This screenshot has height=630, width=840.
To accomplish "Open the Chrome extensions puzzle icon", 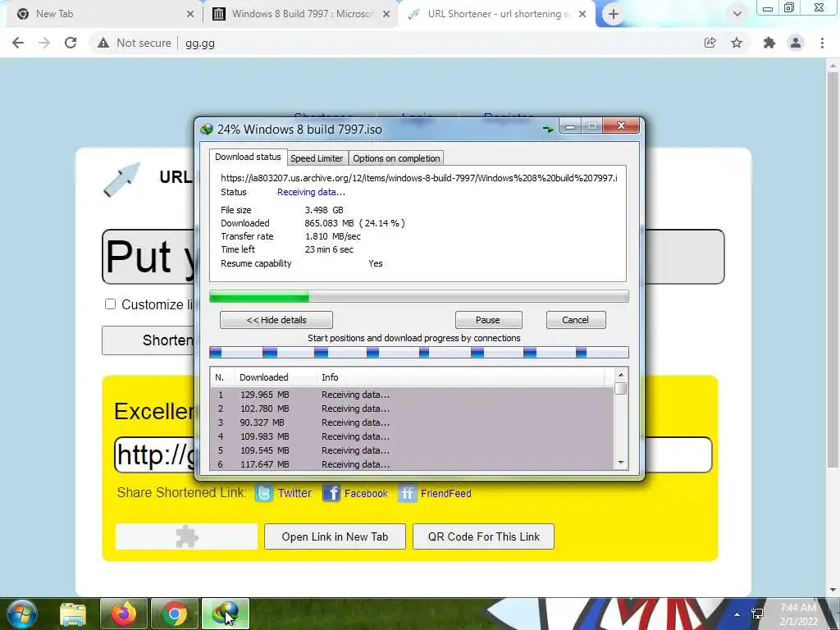I will click(769, 43).
